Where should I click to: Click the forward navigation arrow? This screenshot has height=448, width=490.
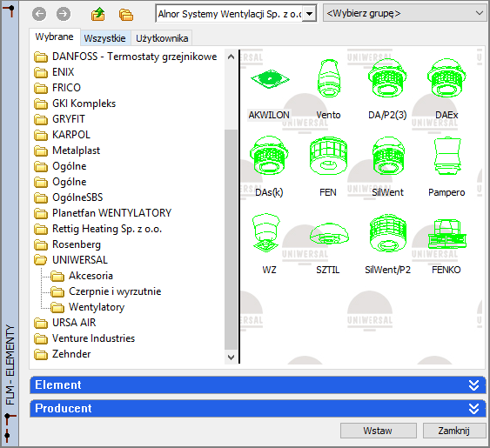coord(64,14)
